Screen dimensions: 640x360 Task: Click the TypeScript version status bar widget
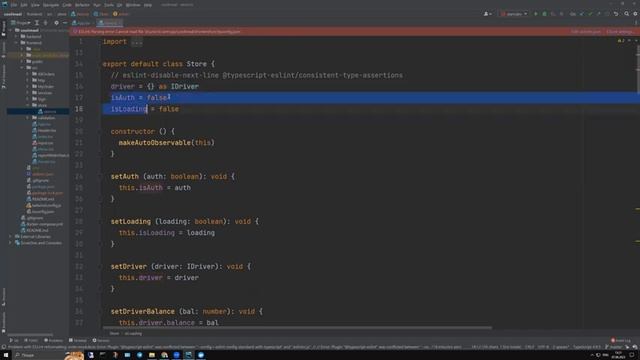point(587,347)
